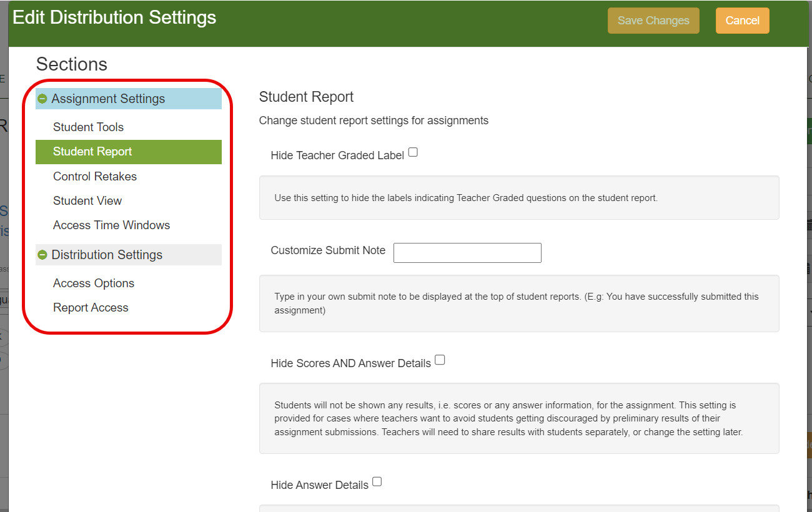The height and width of the screenshot is (512, 812).
Task: Check the Hide Teacher Graded Label checkbox
Action: coord(413,152)
